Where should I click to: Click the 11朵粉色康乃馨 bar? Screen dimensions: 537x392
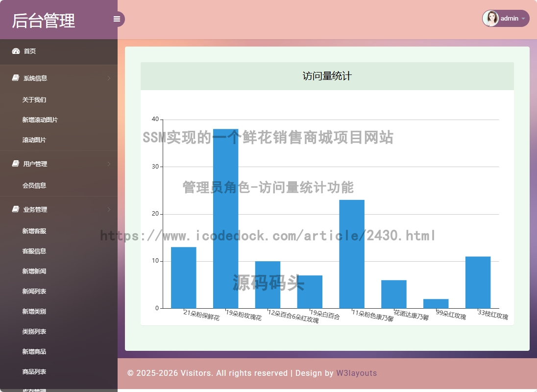(x=352, y=254)
